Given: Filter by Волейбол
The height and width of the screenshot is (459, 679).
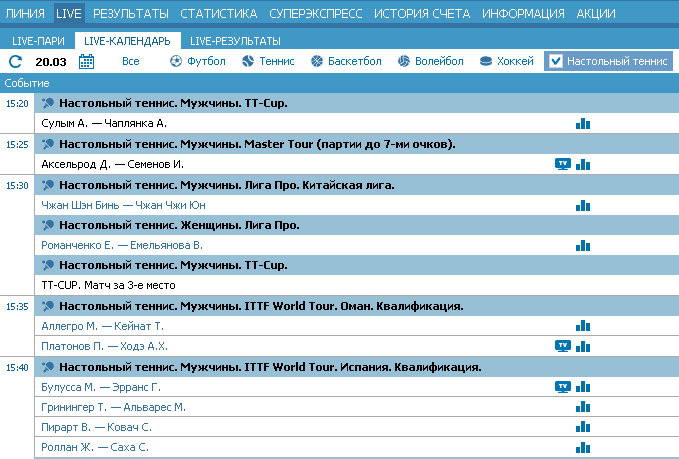Looking at the screenshot, I should (x=439, y=61).
